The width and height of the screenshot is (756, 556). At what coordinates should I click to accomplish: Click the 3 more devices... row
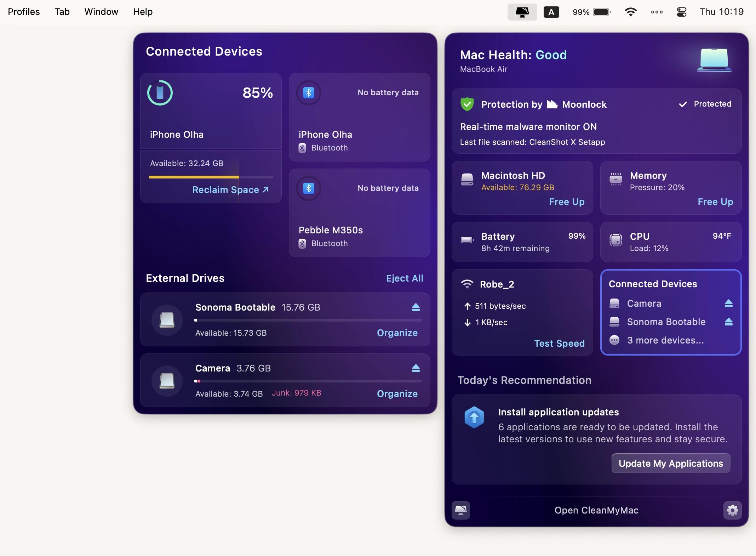point(671,340)
